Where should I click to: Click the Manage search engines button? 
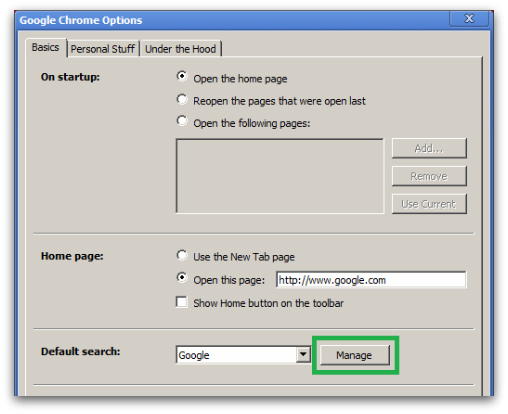pos(355,355)
